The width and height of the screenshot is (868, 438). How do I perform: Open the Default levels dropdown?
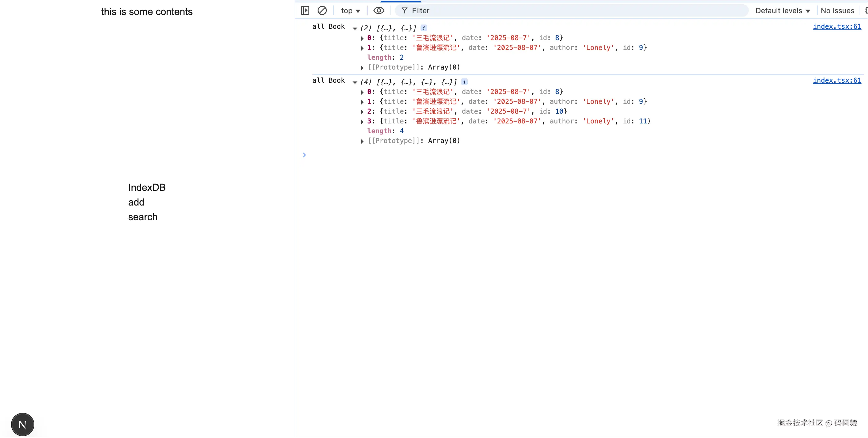(783, 11)
